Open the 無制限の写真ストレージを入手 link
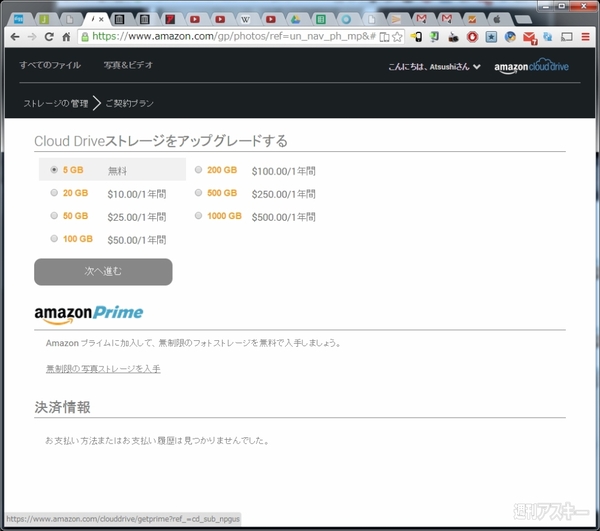This screenshot has width=600, height=531. tap(103, 369)
